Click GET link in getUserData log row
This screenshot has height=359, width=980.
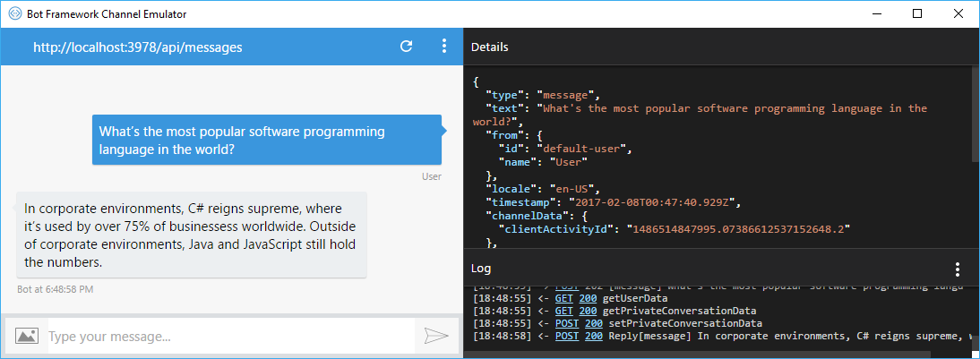564,298
